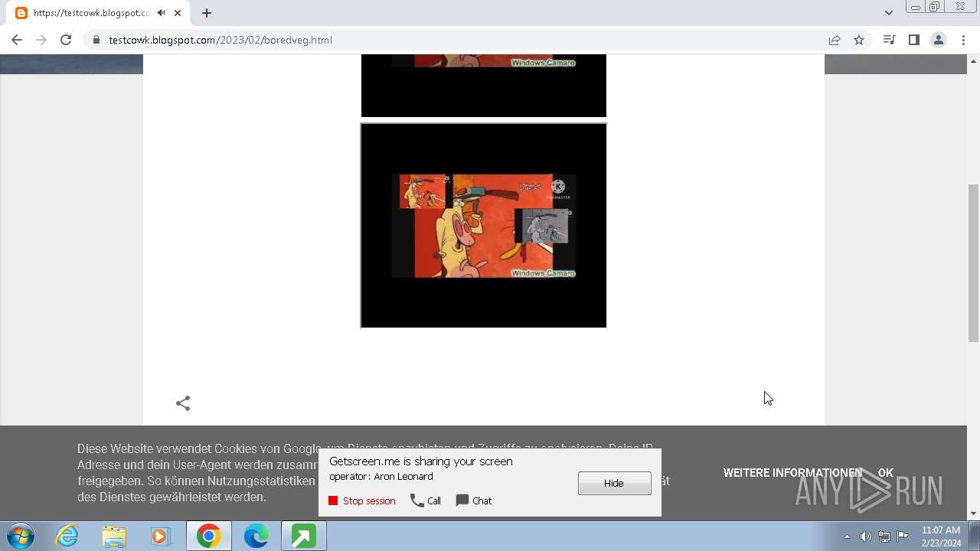This screenshot has height=551, width=980.
Task: Open the Getscreen.me taskbar app
Action: click(303, 536)
